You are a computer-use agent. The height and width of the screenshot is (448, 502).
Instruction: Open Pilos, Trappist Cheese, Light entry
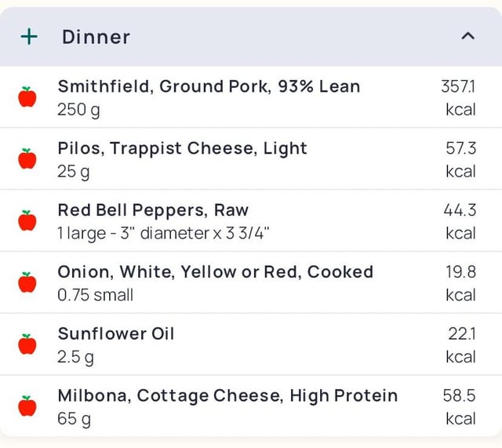click(251, 158)
